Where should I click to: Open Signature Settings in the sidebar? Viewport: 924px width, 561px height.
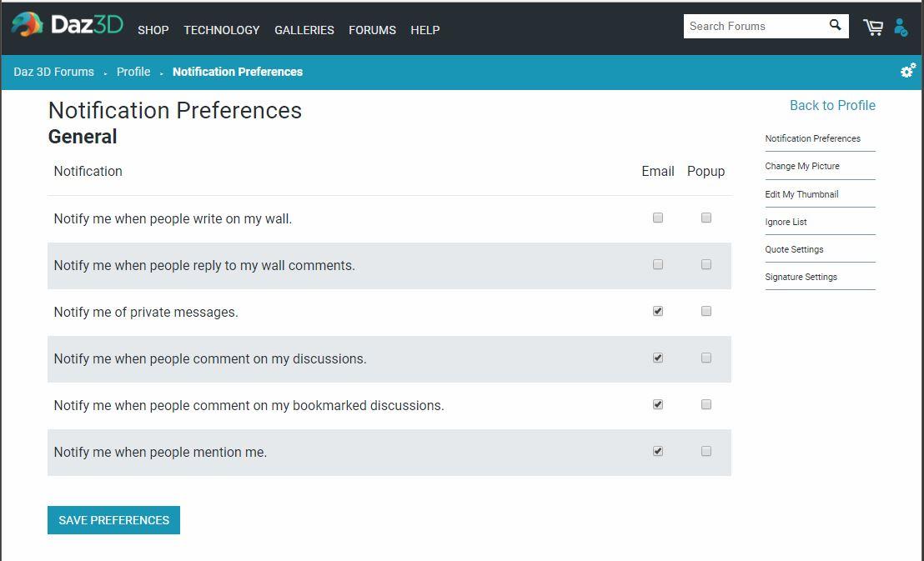[801, 277]
